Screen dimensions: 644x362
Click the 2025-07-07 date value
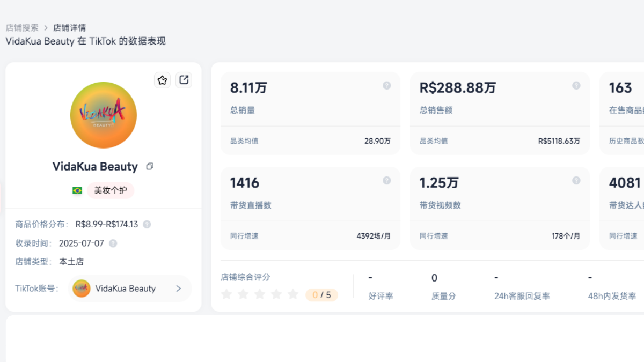(82, 243)
